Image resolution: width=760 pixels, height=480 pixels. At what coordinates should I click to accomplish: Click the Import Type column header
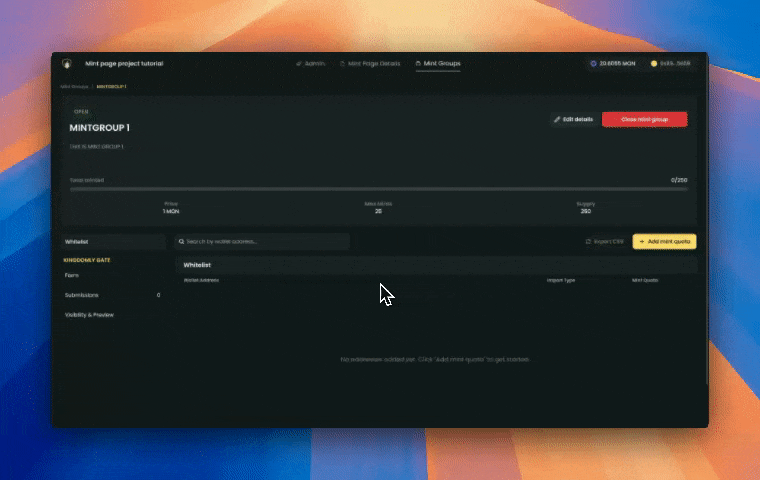561,280
